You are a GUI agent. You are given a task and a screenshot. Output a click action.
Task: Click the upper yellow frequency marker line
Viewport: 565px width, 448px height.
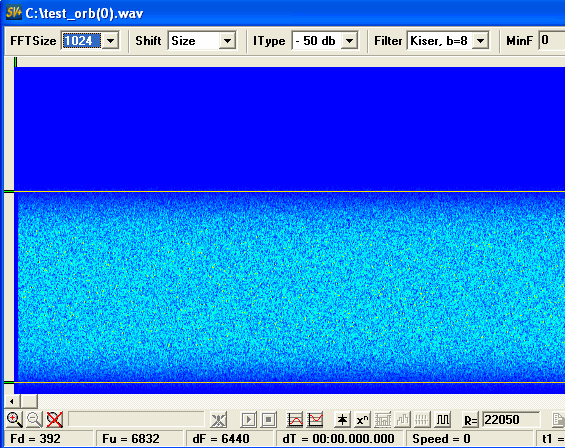point(289,191)
